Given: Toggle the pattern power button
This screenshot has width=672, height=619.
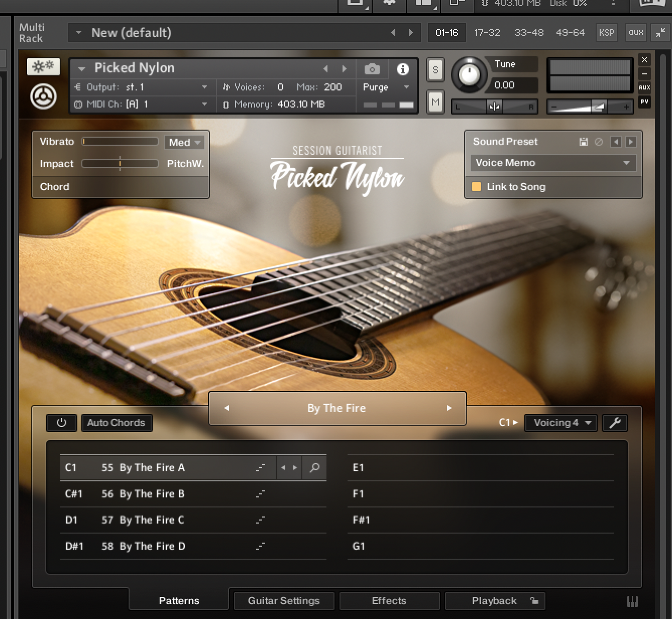Looking at the screenshot, I should tap(62, 423).
